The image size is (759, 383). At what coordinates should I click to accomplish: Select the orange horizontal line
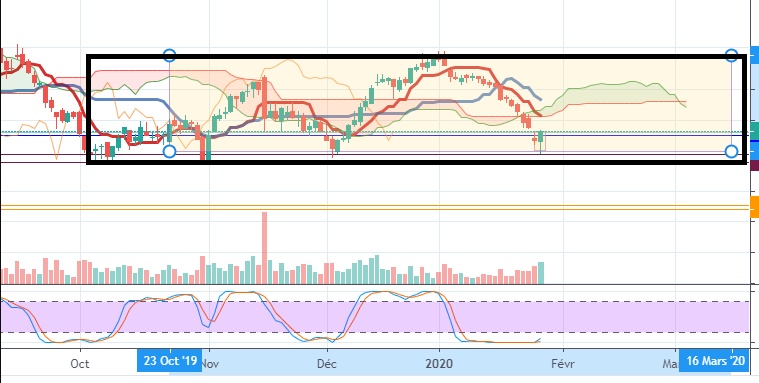point(375,207)
